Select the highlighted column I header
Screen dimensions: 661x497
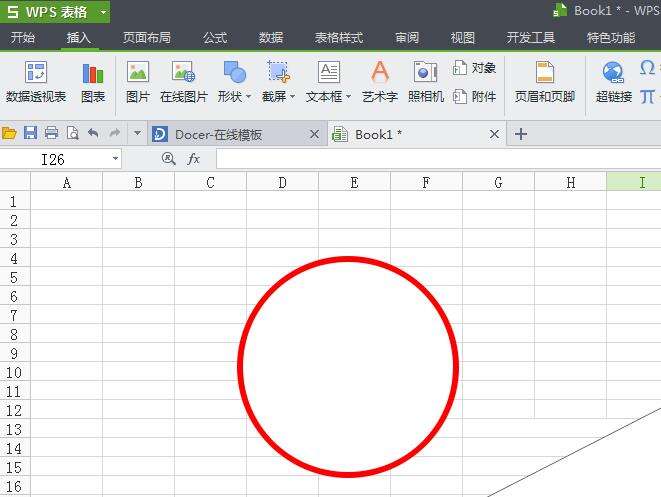pyautogui.click(x=634, y=183)
